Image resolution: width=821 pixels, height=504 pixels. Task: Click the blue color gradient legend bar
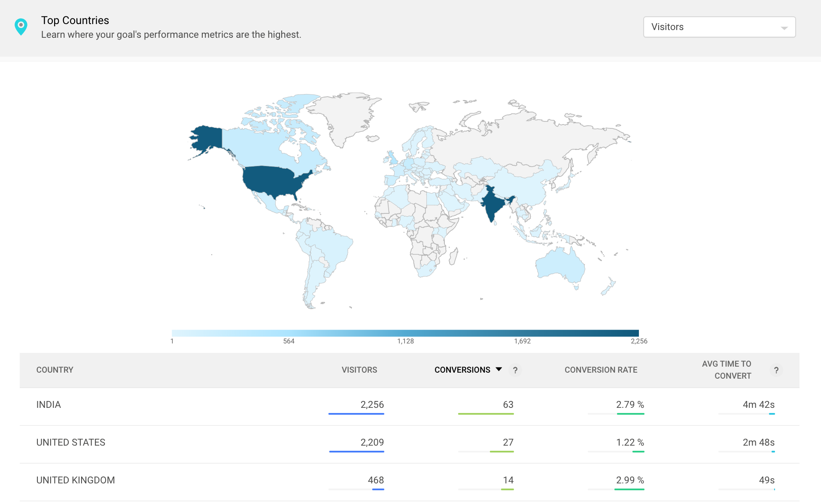coord(406,332)
